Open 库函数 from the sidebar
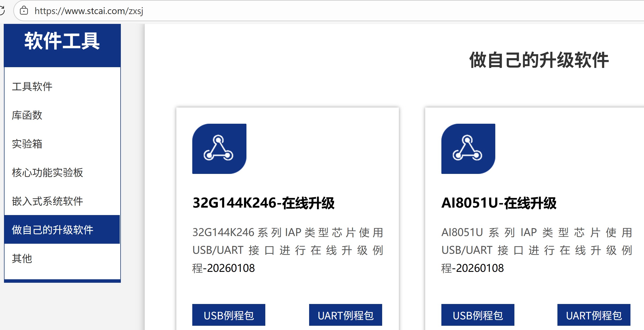Viewport: 644px width, 330px height. (x=27, y=115)
